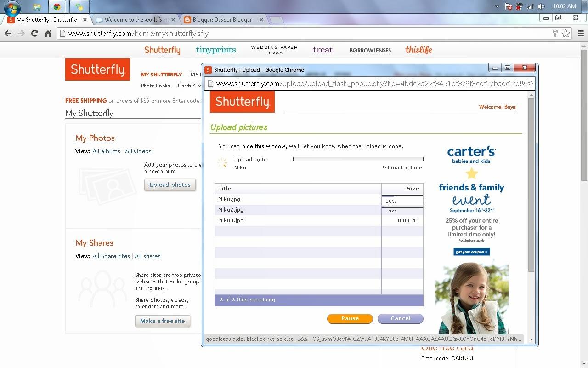Open a new browser tab
Image resolution: width=588 pixels, height=368 pixels.
276,20
